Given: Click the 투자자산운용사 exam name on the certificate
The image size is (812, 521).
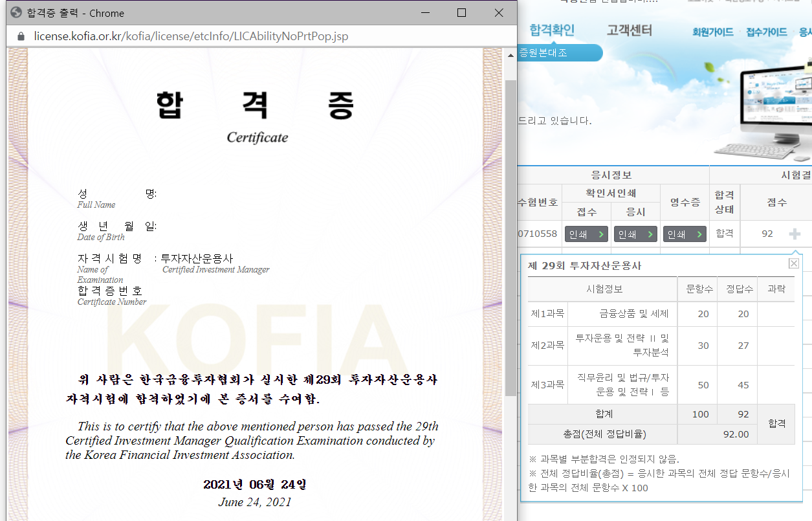Looking at the screenshot, I should point(197,258).
